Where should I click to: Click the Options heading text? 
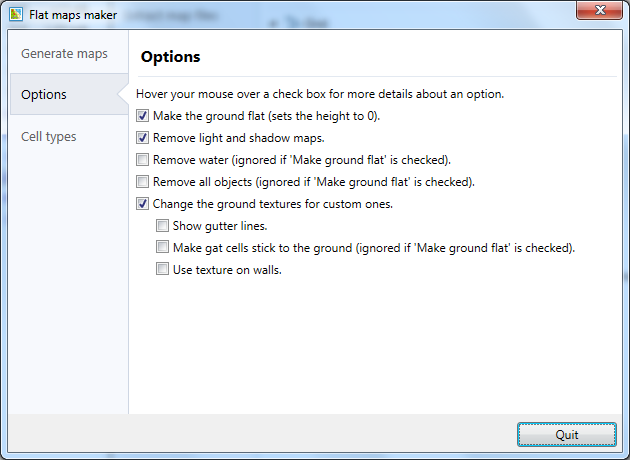click(170, 57)
